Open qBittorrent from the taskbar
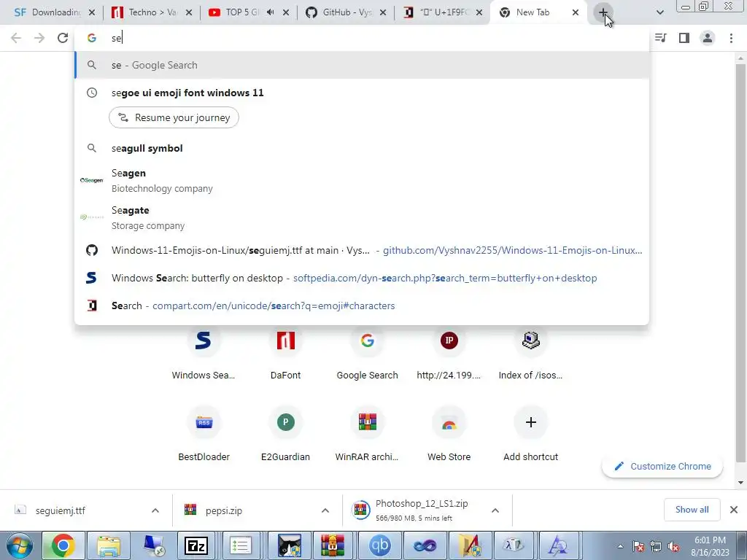The image size is (747, 560). 379,545
